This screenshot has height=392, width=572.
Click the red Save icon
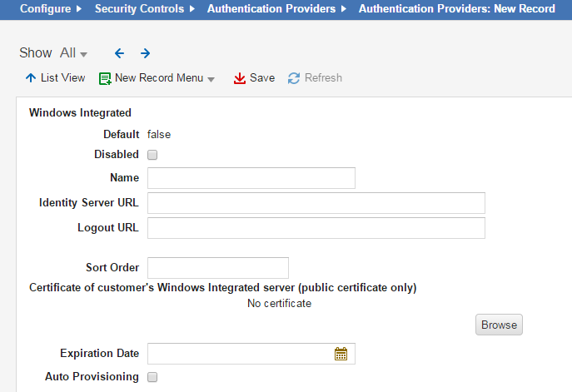click(240, 78)
